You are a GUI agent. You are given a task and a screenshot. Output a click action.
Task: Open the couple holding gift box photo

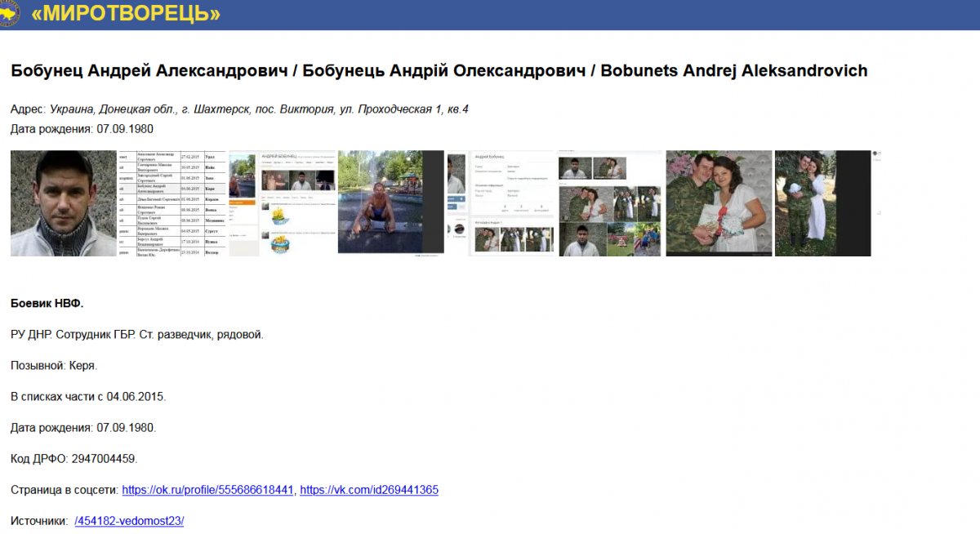719,203
